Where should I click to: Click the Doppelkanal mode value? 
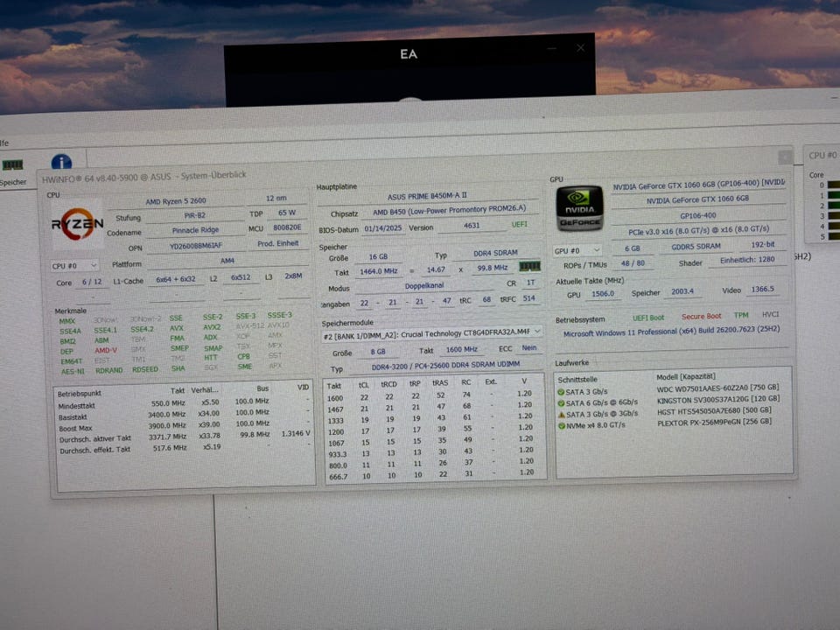(423, 286)
